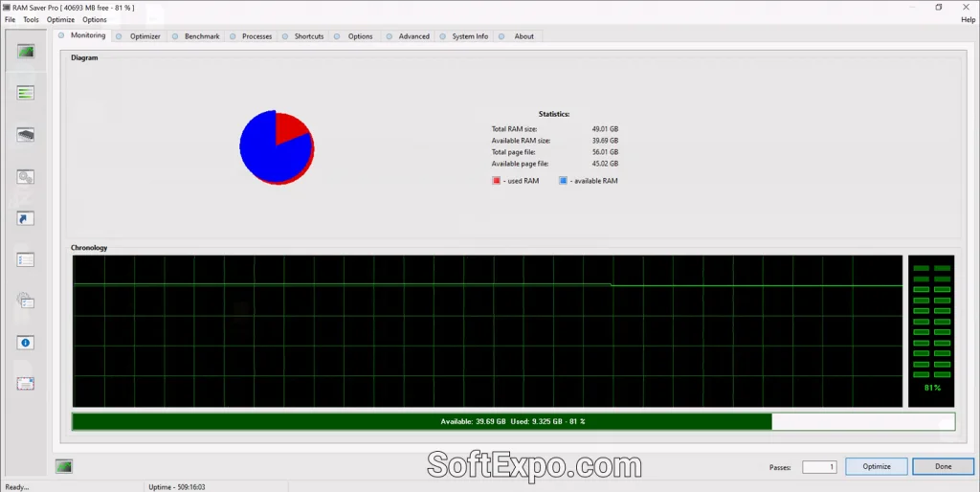This screenshot has width=980, height=492.
Task: Open the Tools menu
Action: coord(31,19)
